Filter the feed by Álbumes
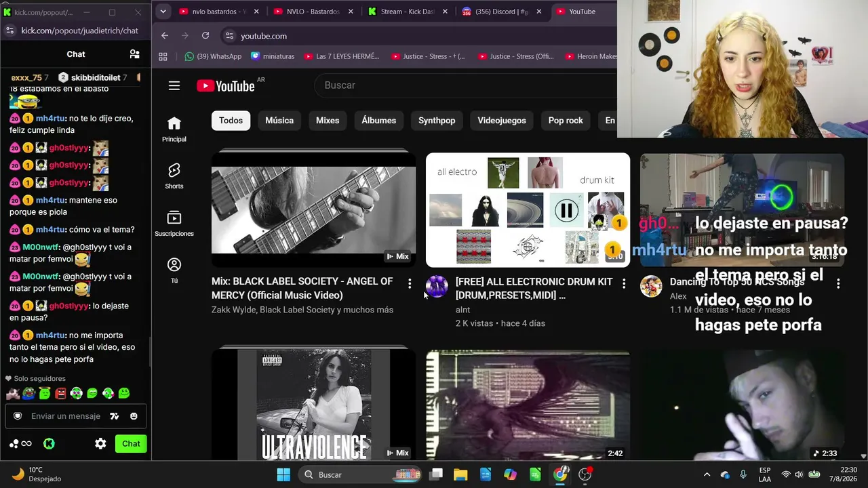This screenshot has width=868, height=488. coord(379,121)
